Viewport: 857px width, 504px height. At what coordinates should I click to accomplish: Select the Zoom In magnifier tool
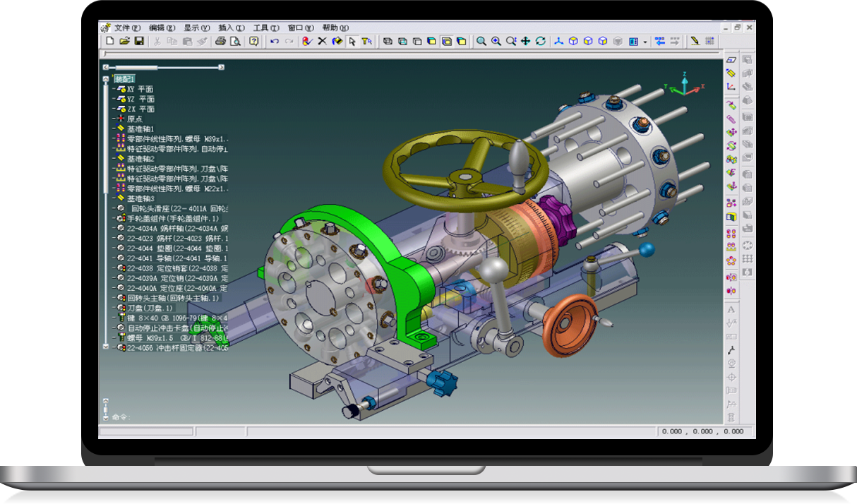[496, 42]
